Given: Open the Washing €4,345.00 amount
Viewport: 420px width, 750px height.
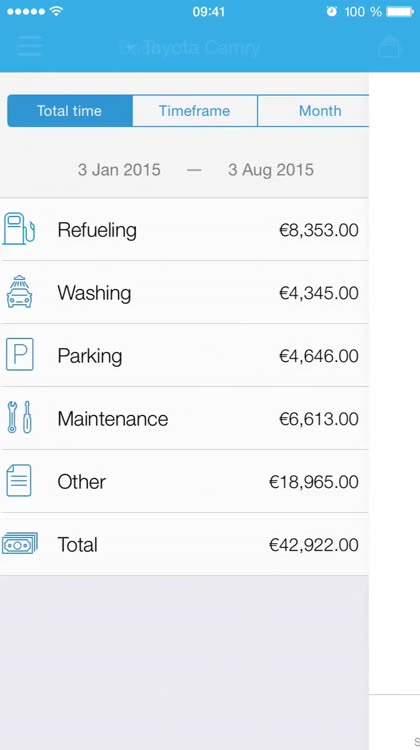Looking at the screenshot, I should click(319, 293).
